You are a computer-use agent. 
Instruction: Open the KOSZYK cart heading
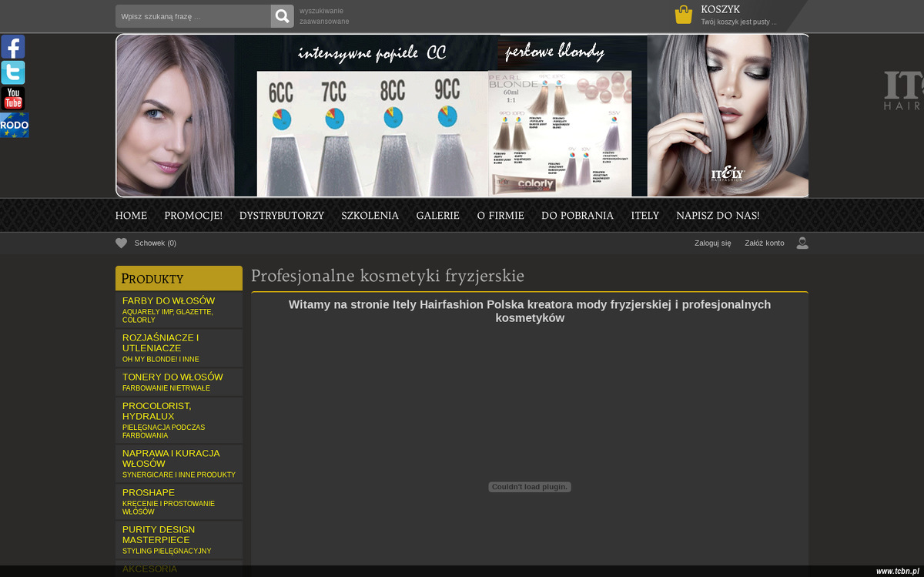pos(721,9)
